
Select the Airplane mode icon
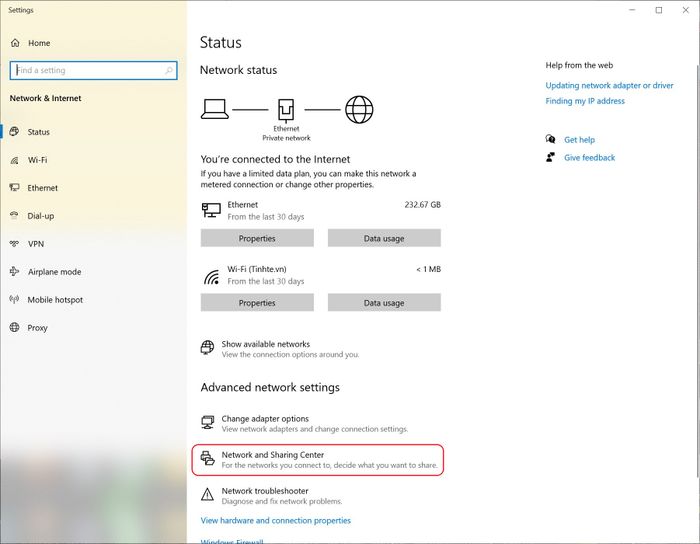click(14, 271)
